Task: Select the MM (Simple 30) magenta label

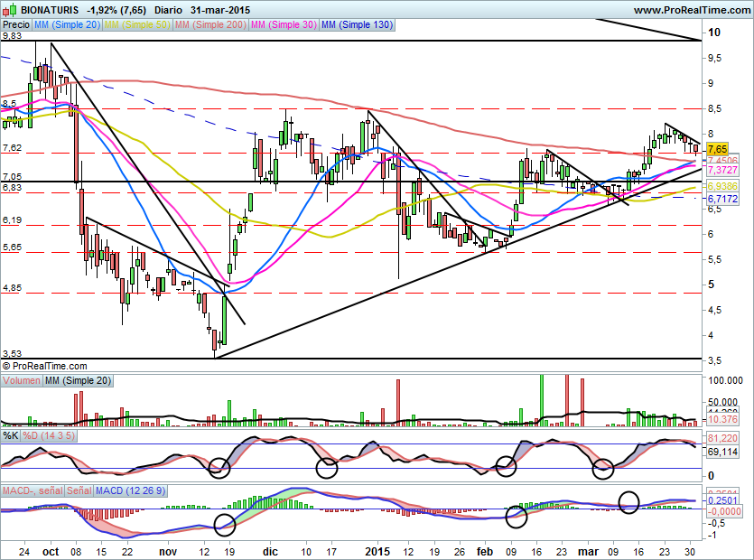Action: (x=284, y=25)
